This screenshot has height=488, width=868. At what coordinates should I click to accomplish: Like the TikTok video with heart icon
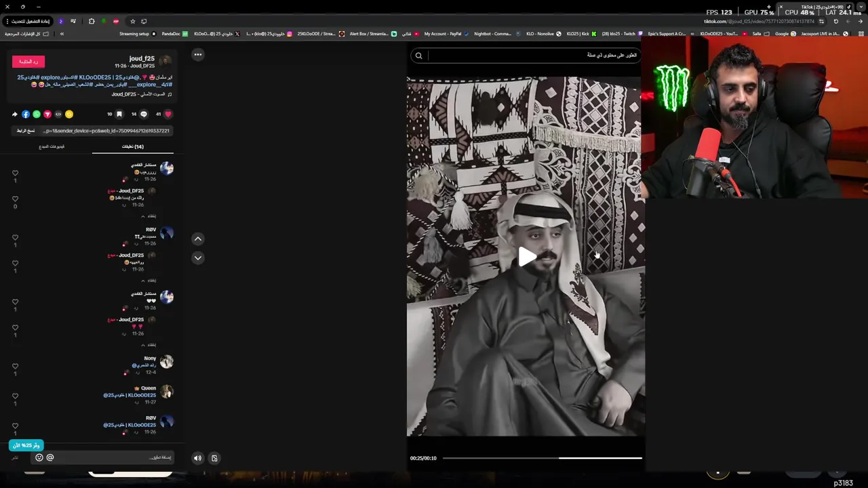pos(168,114)
